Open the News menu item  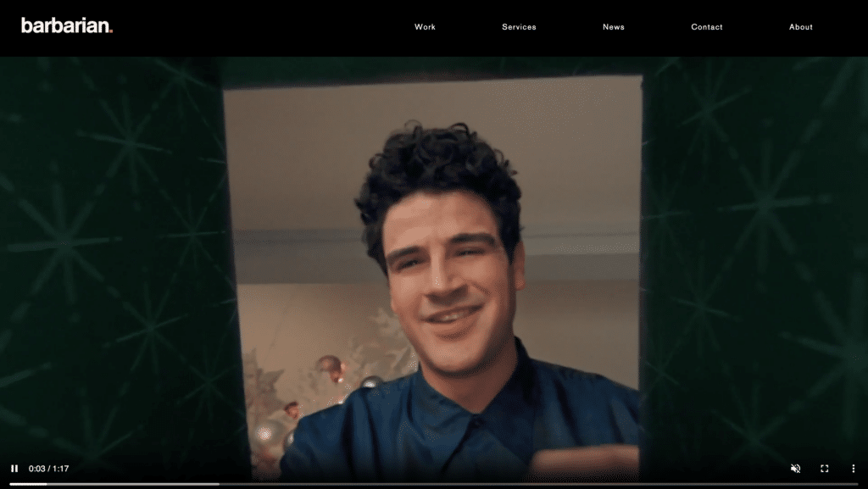(x=614, y=26)
